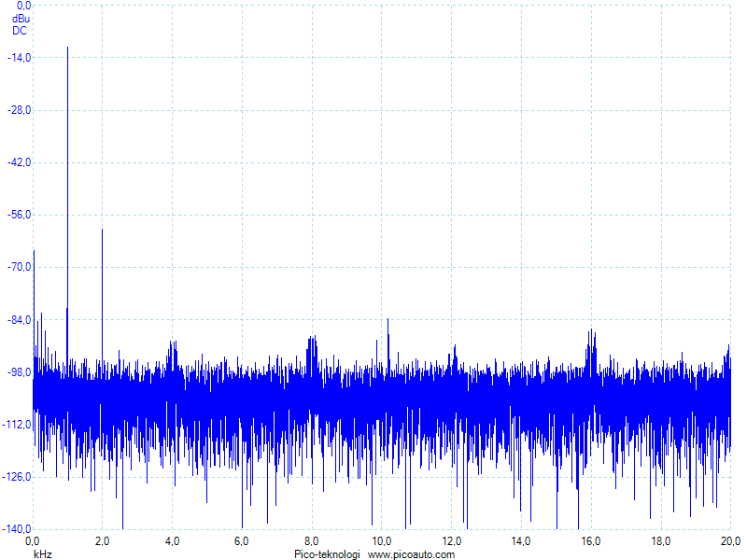Image resolution: width=747 pixels, height=560 pixels.
Task: Click the 20,0 frequency axis label
Action: (x=730, y=541)
